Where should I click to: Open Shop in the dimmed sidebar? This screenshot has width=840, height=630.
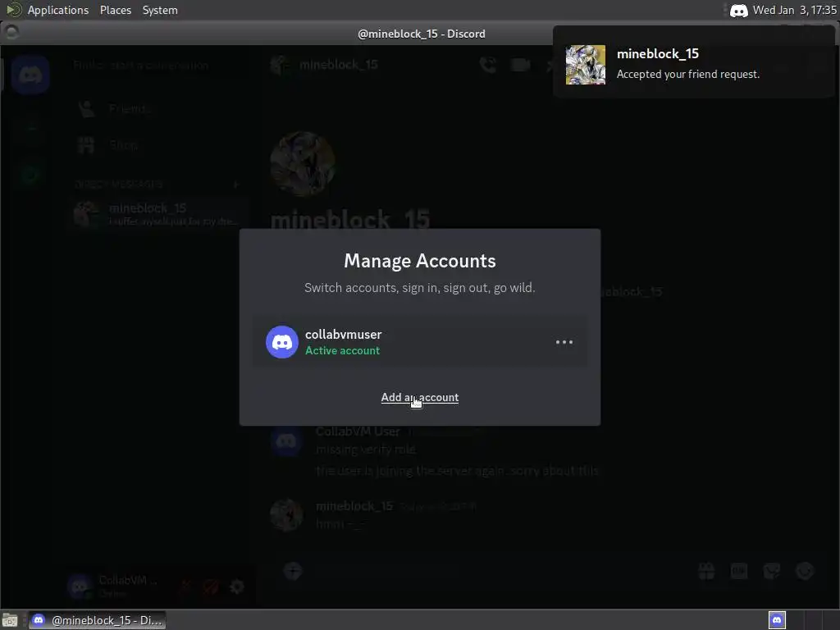pyautogui.click(x=159, y=144)
